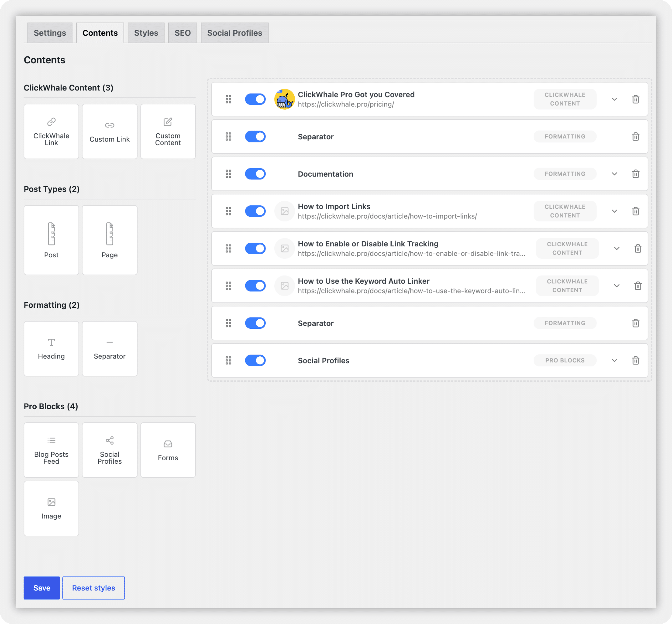Screen dimensions: 672x624
Task: Delete the Social Profiles row
Action: pos(636,360)
